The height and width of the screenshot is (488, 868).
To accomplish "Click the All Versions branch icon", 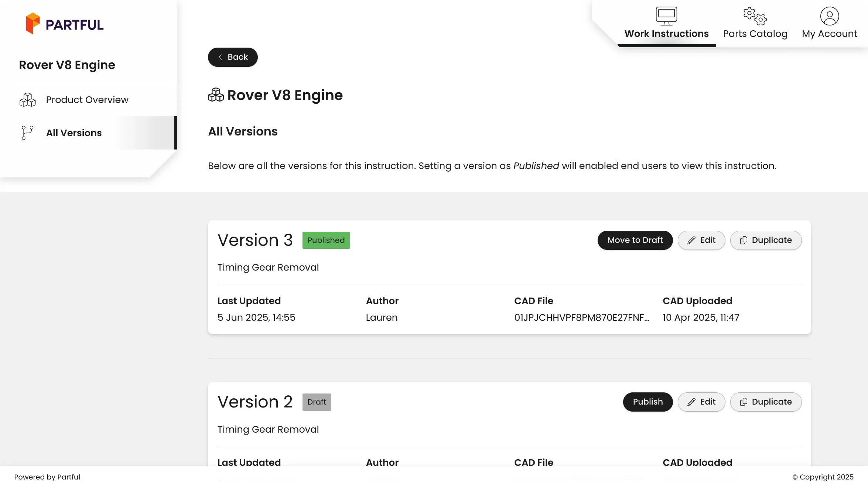I will point(27,133).
